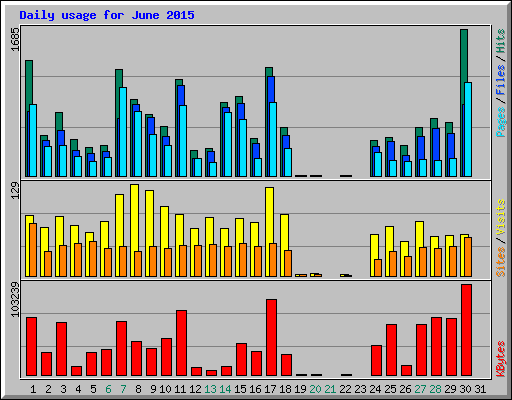Click the orange sites bar for day 1
This screenshot has width=512, height=400.
[x=33, y=250]
